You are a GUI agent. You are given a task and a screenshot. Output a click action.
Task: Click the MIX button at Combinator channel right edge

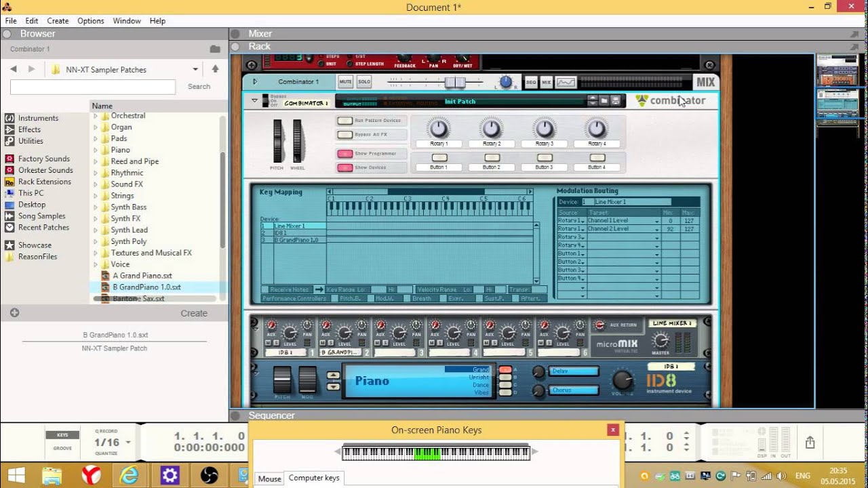point(705,82)
